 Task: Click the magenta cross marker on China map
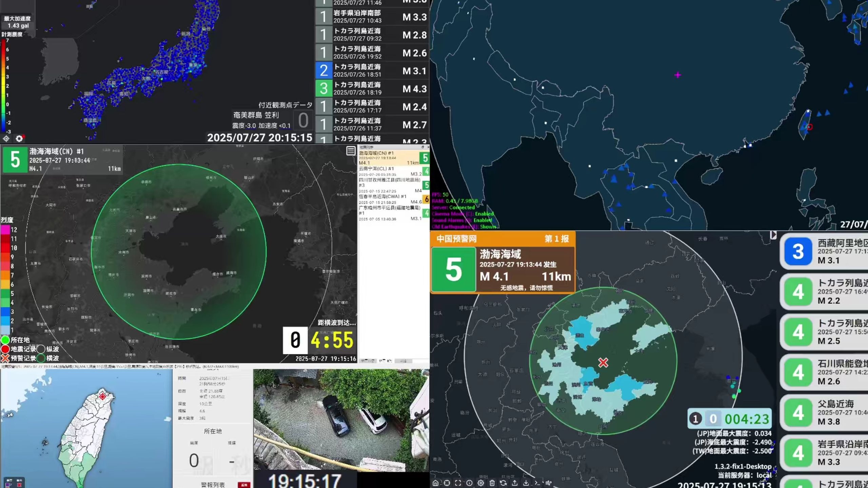tap(677, 75)
